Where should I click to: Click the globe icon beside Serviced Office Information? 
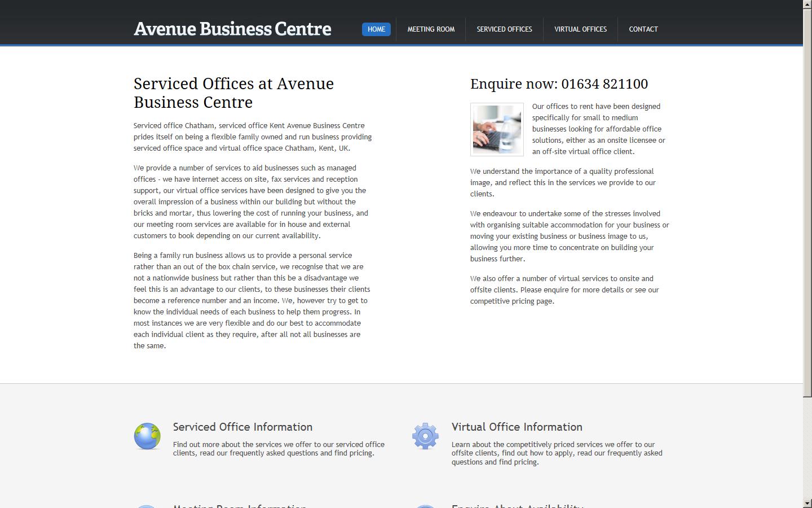click(x=147, y=436)
